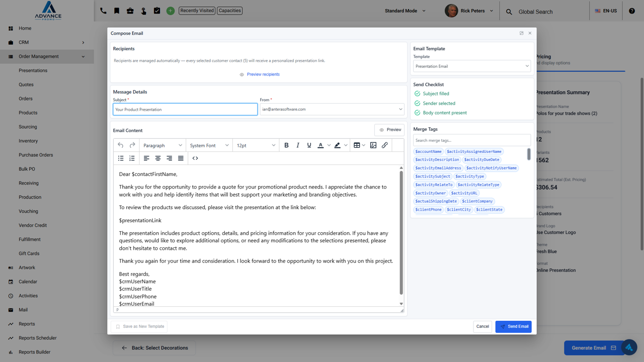Click Back: Select Decorations button
This screenshot has width=644, height=362.
pos(154,348)
